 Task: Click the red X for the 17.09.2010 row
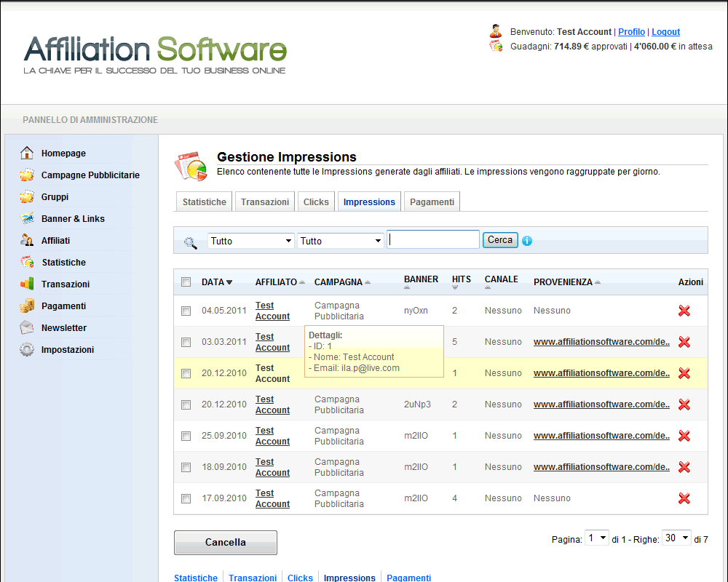[x=684, y=498]
